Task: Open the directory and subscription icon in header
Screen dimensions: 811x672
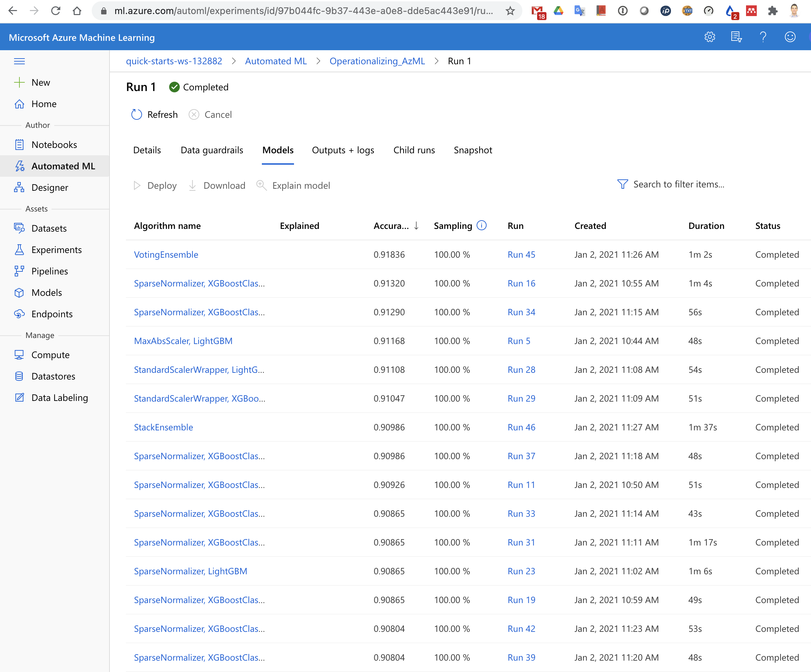Action: point(736,37)
